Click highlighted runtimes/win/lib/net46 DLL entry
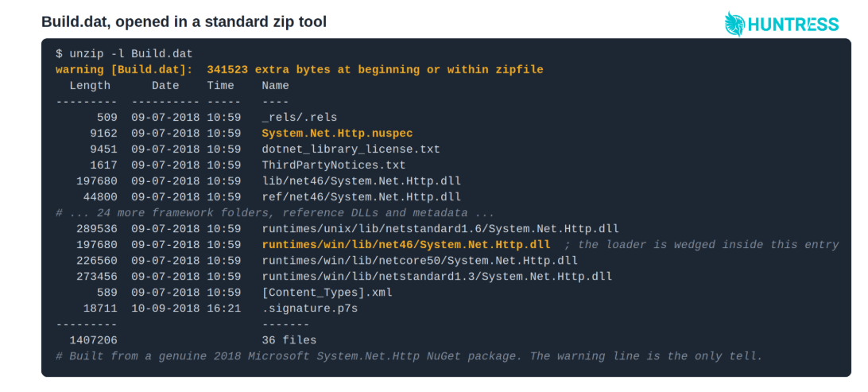The image size is (868, 392). pos(406,245)
